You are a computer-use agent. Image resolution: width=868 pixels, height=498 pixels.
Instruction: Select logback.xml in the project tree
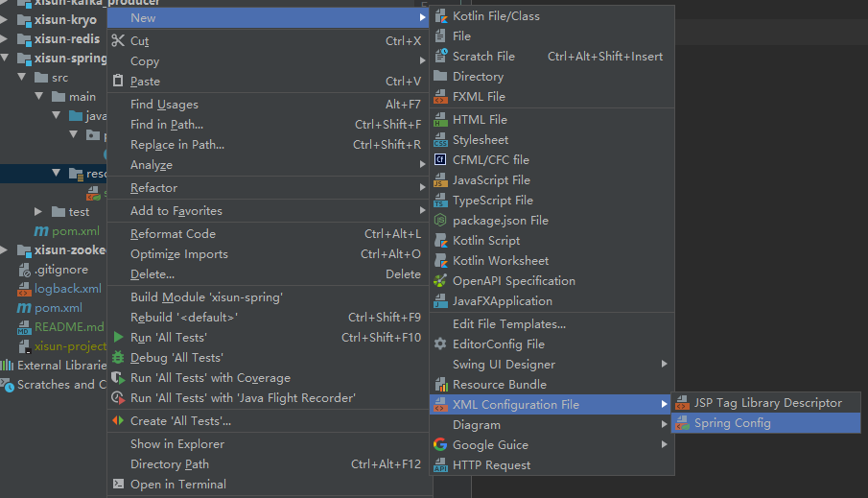(67, 289)
